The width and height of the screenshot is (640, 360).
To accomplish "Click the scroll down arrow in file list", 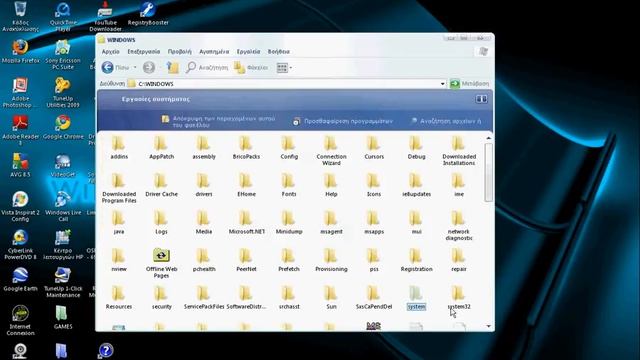I will point(489,326).
